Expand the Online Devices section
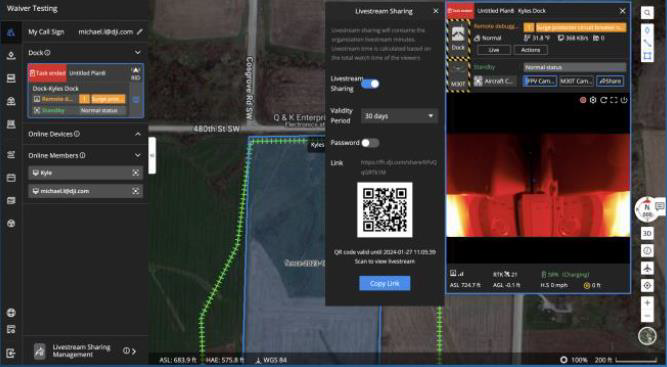 coord(137,134)
